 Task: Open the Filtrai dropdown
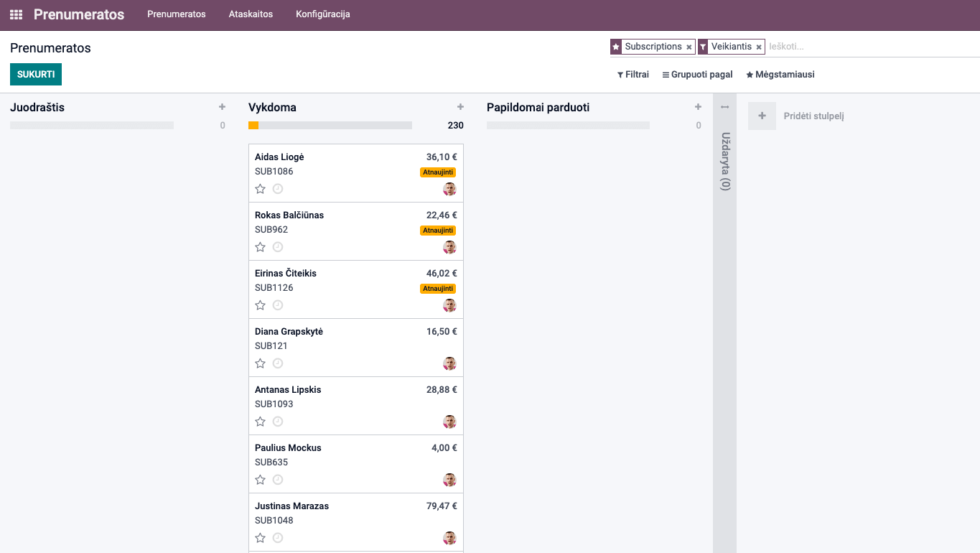(x=633, y=75)
